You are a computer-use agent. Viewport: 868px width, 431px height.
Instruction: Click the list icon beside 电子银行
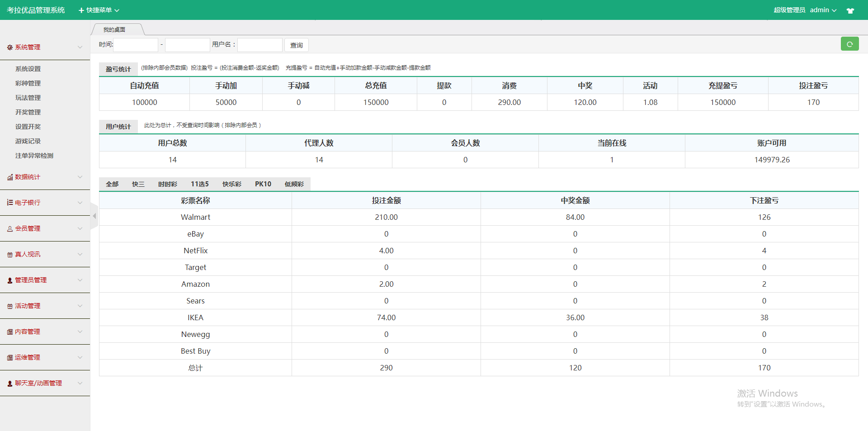[10, 203]
